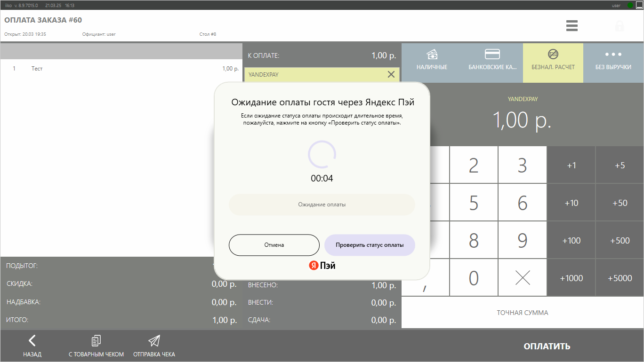
Task: Tap keypad digit 5
Action: (474, 203)
